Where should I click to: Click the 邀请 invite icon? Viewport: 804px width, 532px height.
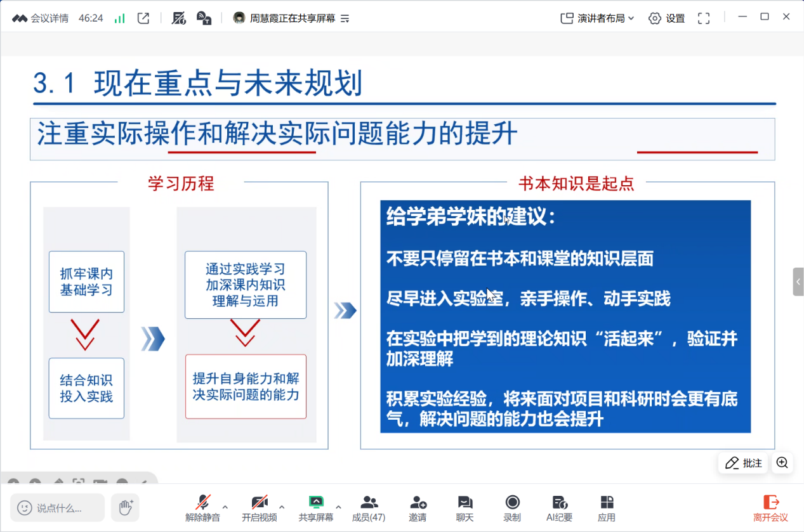point(418,507)
